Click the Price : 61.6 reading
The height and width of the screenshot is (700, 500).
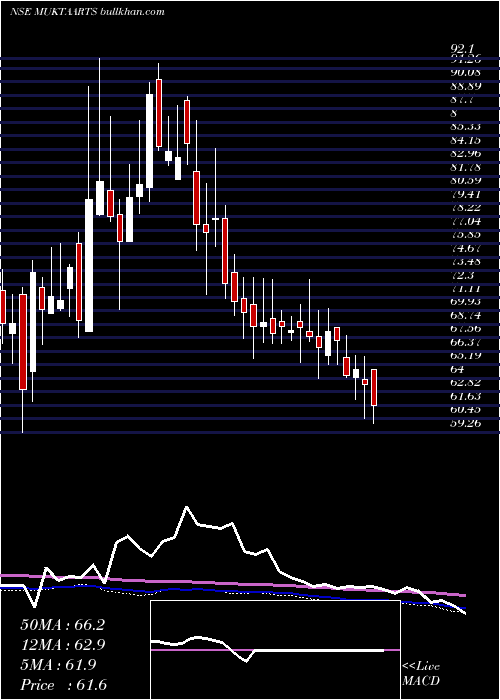point(63,685)
